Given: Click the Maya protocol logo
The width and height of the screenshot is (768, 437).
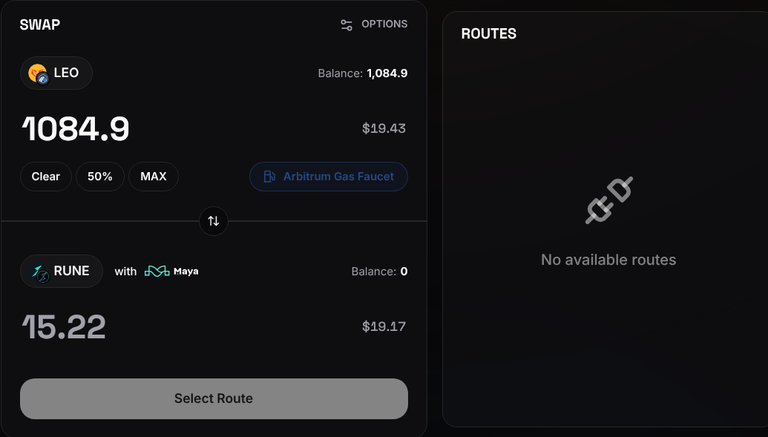Looking at the screenshot, I should coord(171,271).
